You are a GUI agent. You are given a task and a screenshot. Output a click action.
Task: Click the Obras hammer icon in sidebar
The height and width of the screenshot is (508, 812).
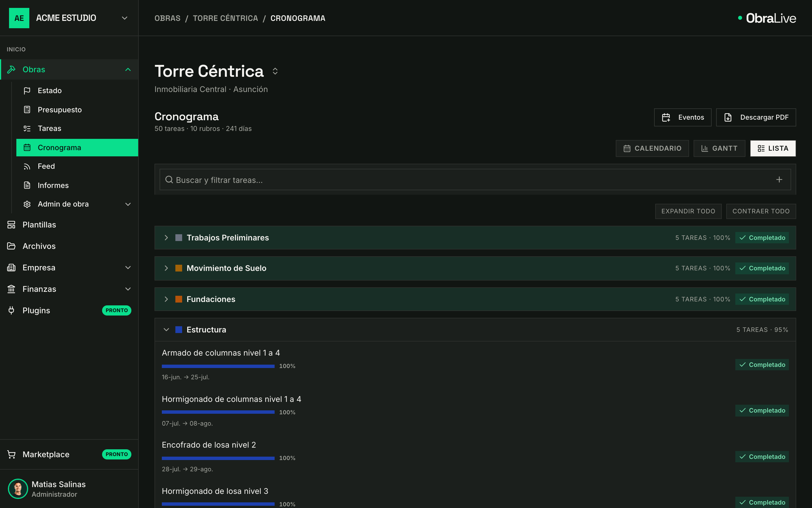(11, 69)
